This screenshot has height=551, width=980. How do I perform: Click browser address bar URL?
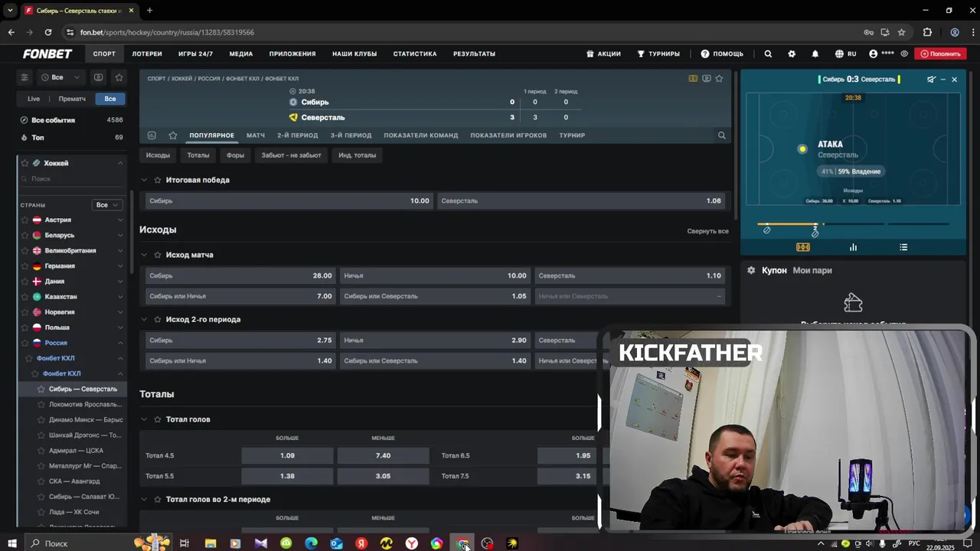(167, 32)
